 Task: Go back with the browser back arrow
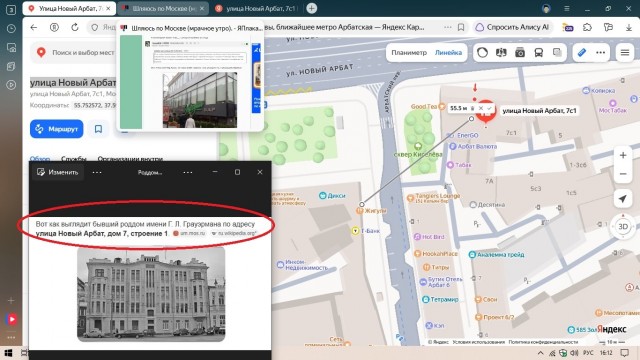(34, 27)
